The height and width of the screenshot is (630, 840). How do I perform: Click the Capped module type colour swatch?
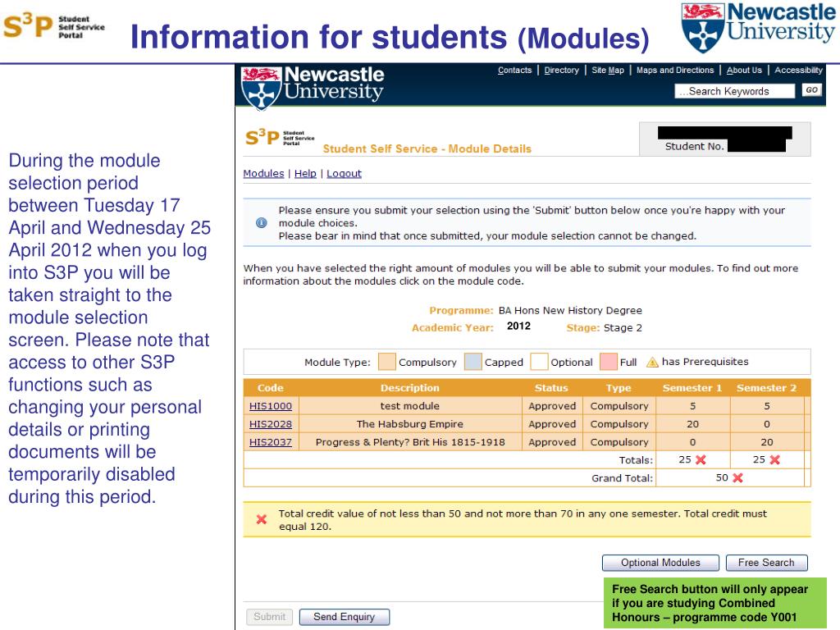[473, 362]
